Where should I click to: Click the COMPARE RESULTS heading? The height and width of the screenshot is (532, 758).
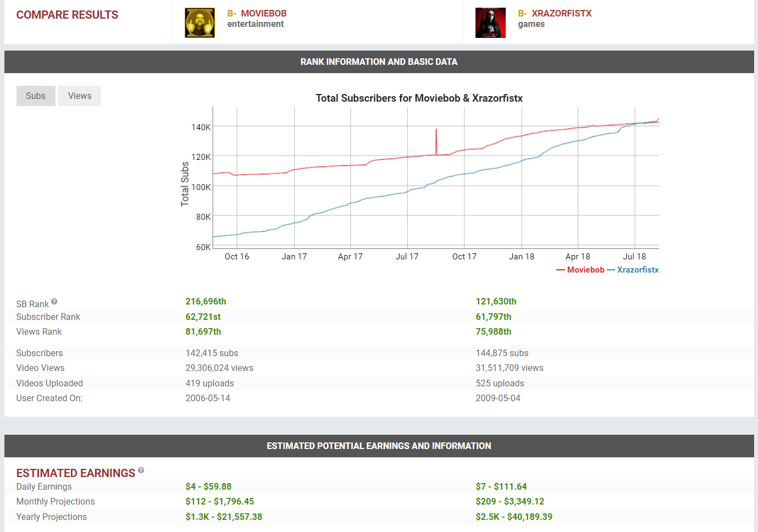pyautogui.click(x=67, y=15)
